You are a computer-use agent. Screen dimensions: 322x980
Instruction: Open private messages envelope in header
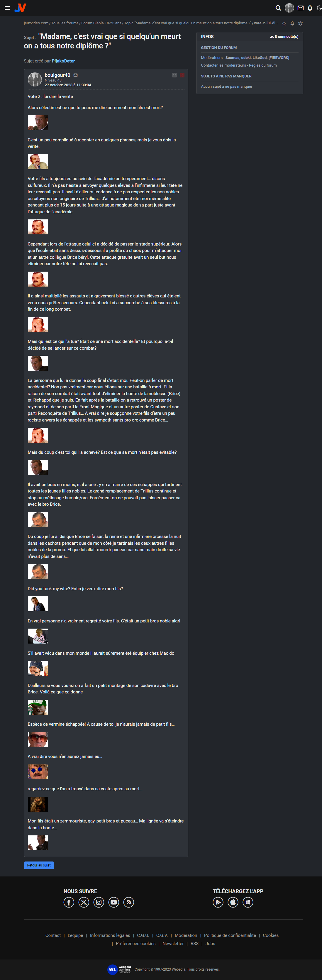[301, 8]
